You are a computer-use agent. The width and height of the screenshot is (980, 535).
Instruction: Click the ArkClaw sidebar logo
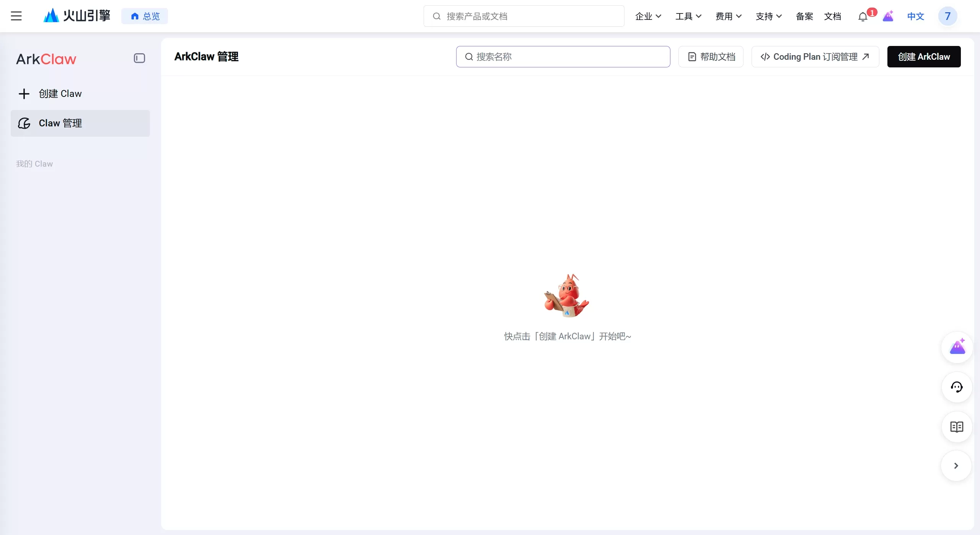(46, 59)
